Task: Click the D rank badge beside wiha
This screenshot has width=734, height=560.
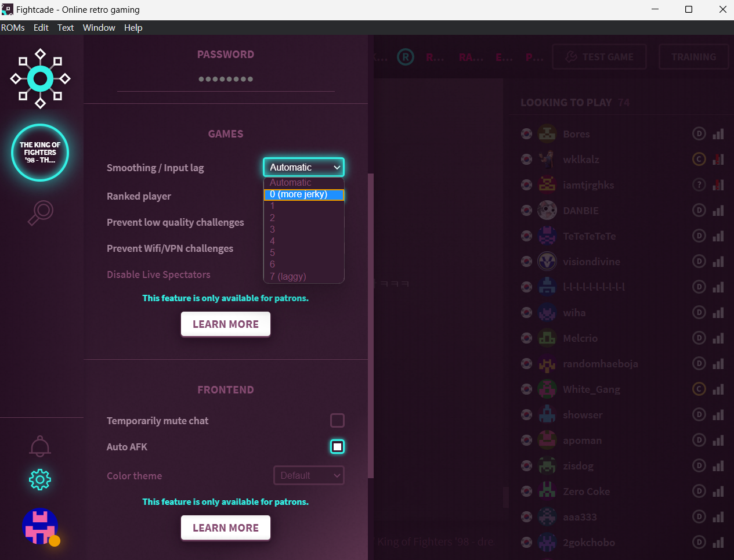Action: [x=699, y=312]
